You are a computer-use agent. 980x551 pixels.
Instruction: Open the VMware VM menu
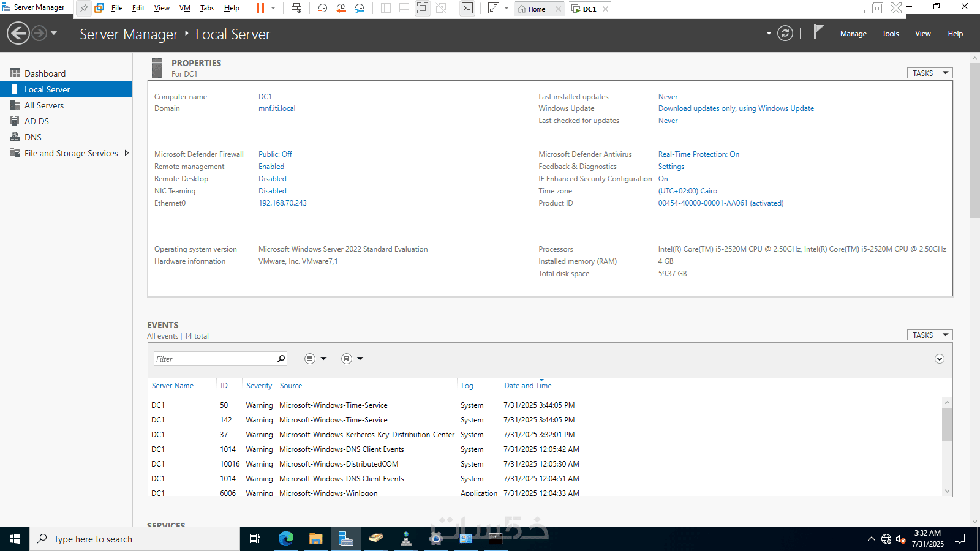click(x=185, y=8)
